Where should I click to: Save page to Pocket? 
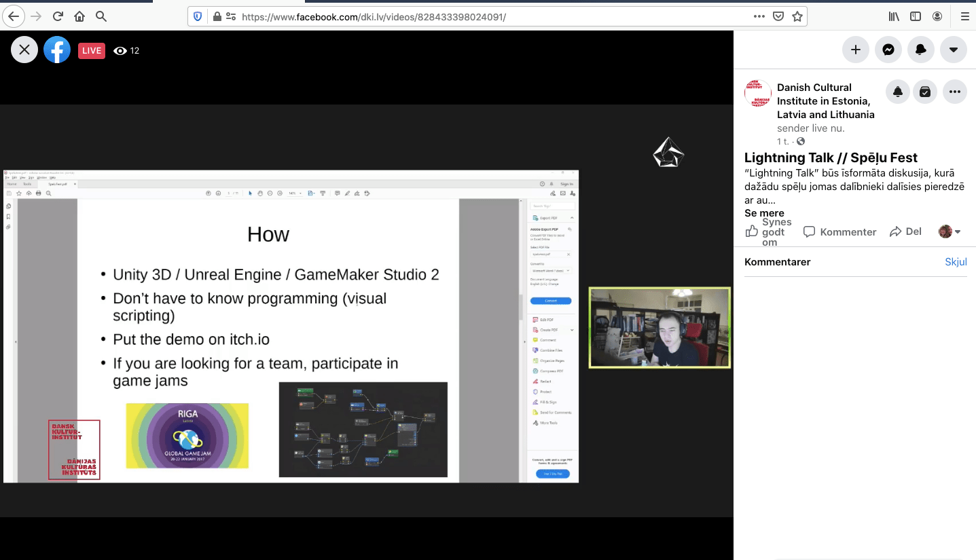tap(778, 16)
